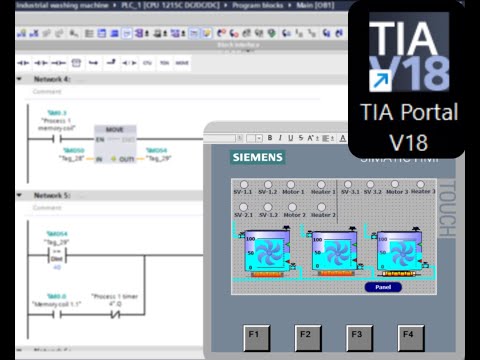
Task: Insert a normally open contact from favorites
Action: [x=23, y=63]
